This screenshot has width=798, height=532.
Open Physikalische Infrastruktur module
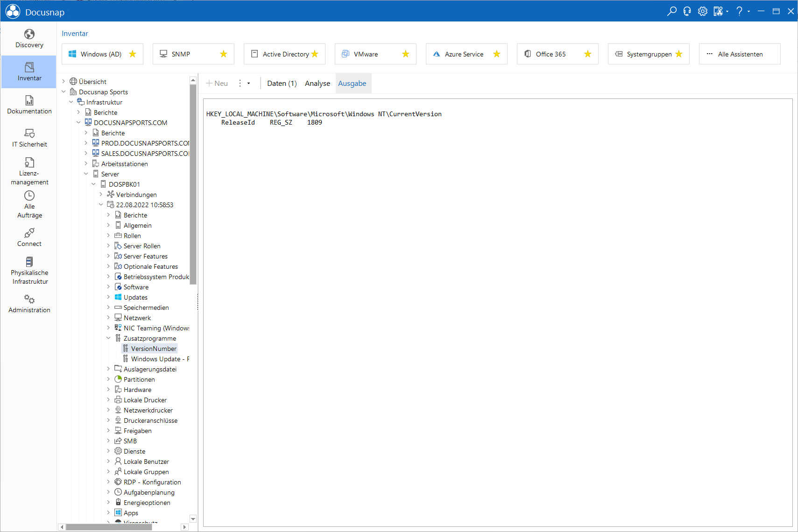pyautogui.click(x=29, y=271)
